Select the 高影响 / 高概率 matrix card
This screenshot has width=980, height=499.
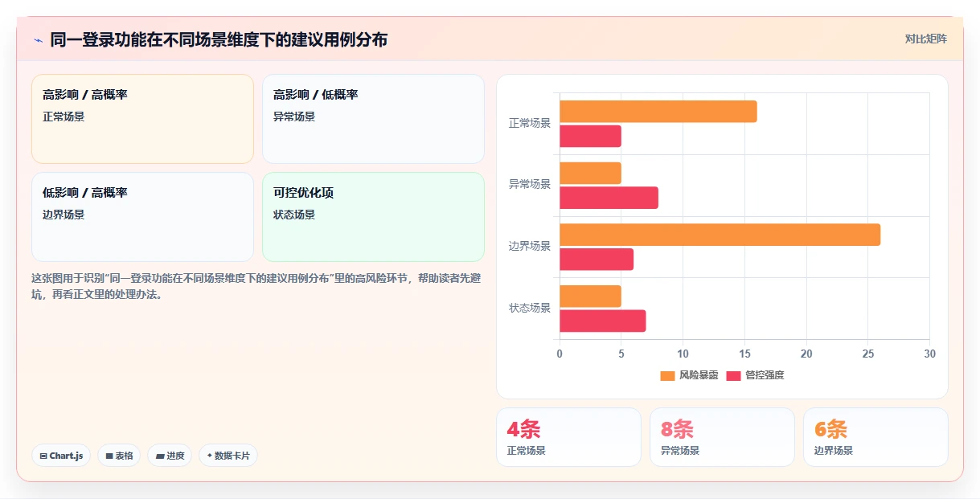point(142,119)
